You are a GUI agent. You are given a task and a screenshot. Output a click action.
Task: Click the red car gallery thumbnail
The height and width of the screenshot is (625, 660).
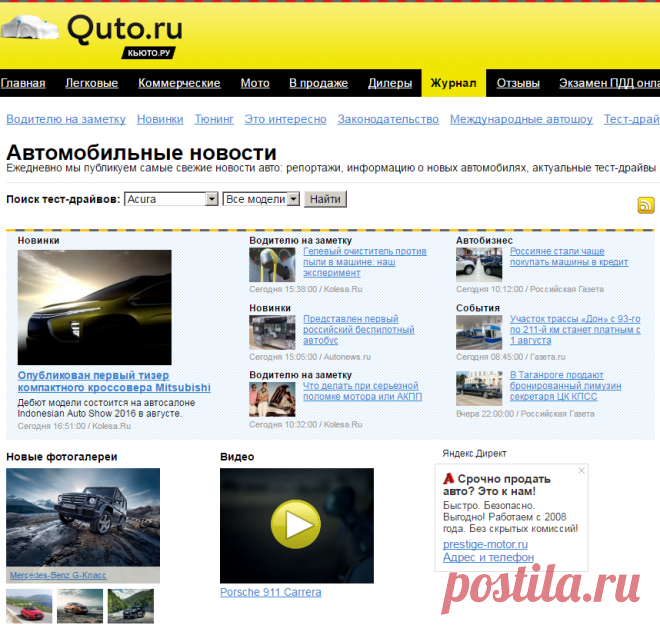click(29, 606)
